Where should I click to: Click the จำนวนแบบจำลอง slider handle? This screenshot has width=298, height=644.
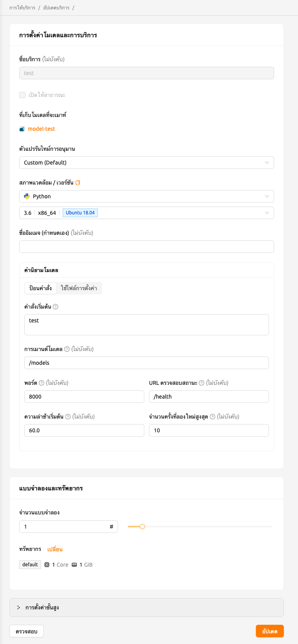tap(142, 527)
